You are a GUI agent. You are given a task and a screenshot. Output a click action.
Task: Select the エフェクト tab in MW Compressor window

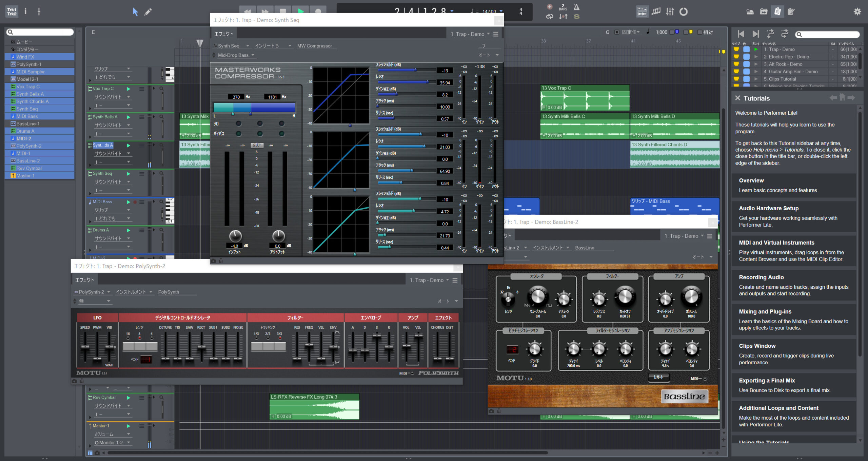[224, 34]
